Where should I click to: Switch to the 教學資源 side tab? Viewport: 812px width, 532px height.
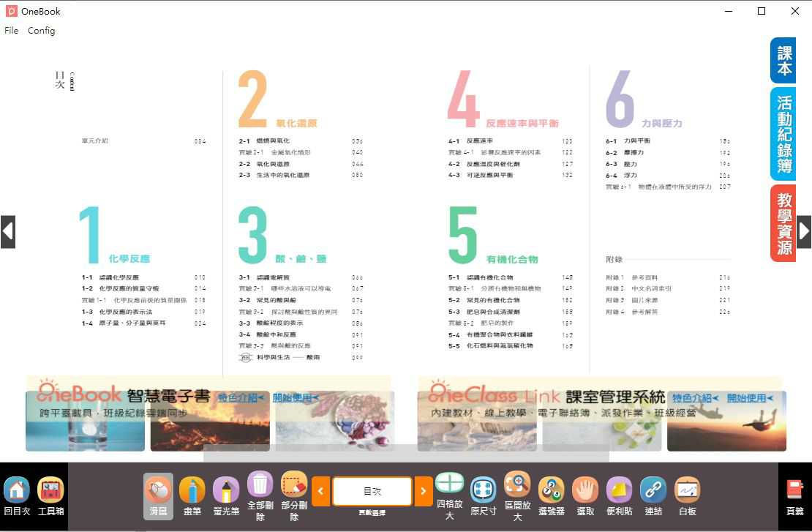(x=783, y=223)
